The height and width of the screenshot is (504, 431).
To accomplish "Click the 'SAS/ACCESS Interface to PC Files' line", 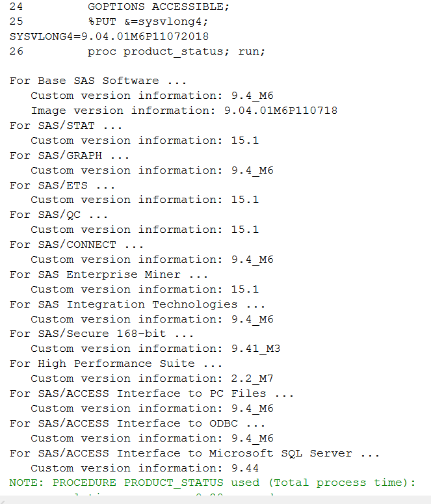I will pyautogui.click(x=151, y=393).
